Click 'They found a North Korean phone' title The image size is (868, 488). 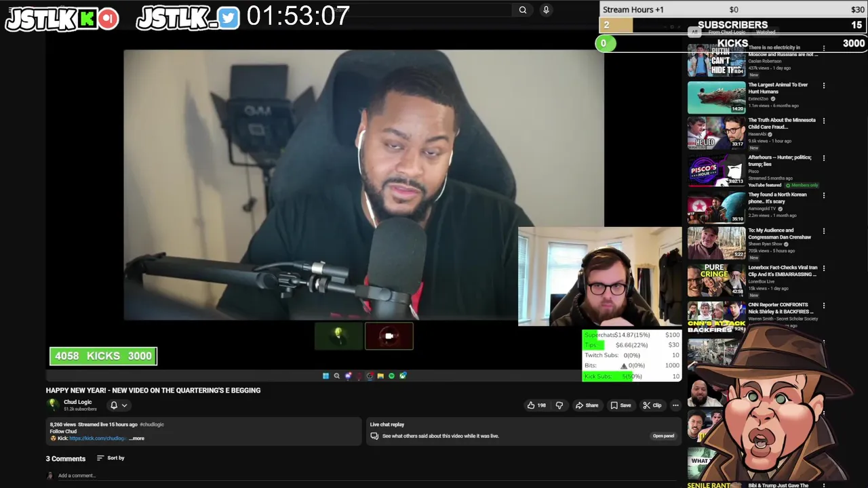point(777,198)
